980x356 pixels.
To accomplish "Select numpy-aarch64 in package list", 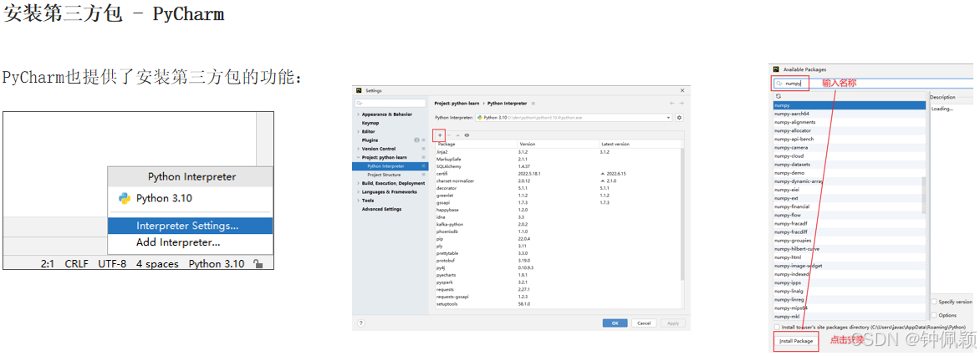I will pos(850,114).
